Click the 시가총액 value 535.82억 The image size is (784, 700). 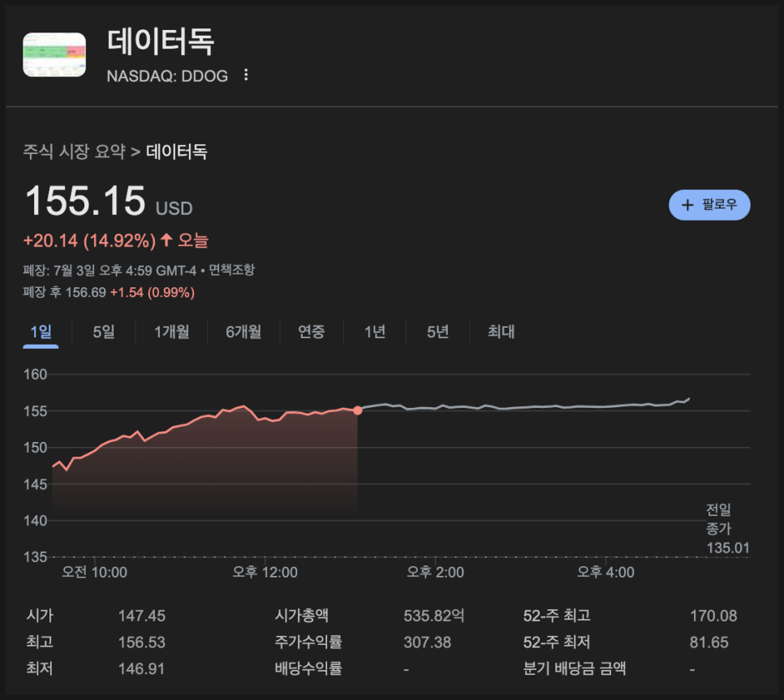[x=434, y=616]
